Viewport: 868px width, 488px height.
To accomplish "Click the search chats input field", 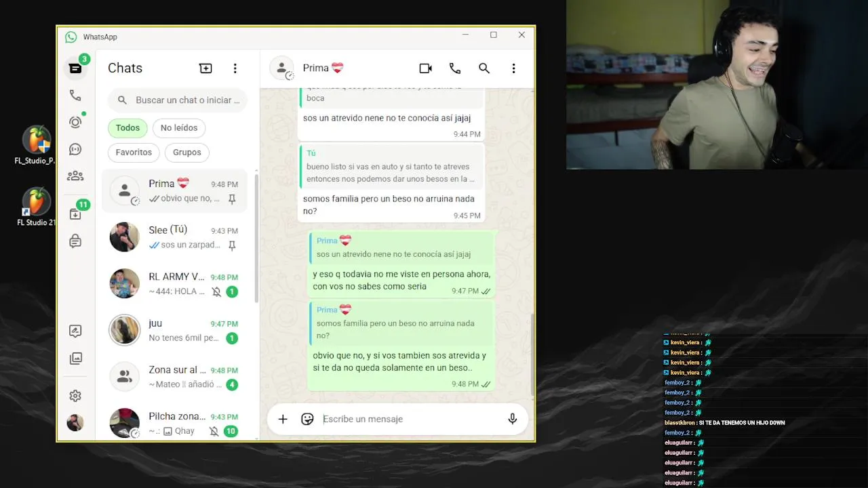I will click(178, 100).
